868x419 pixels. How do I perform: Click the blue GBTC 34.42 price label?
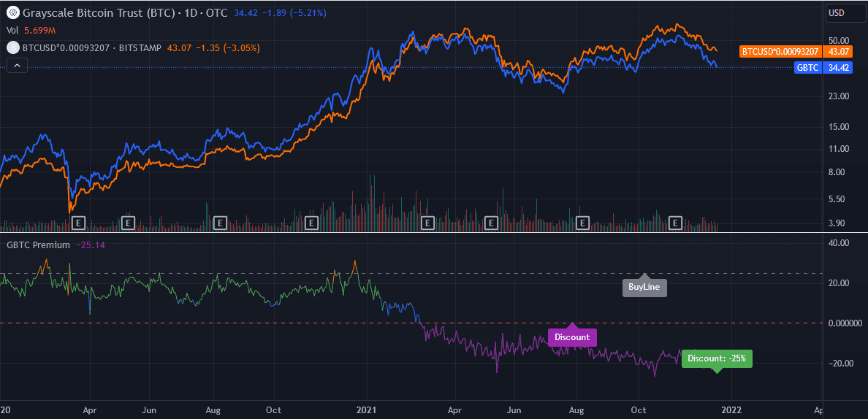(823, 67)
